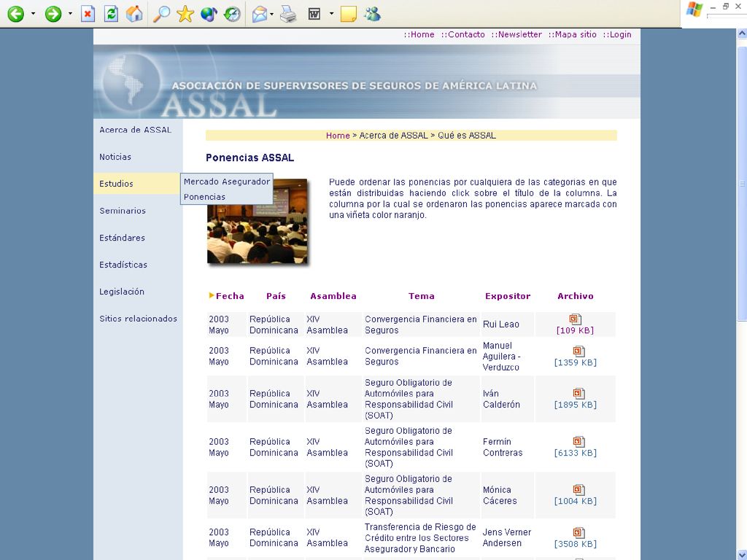747x560 pixels.
Task: Click the conference audience photo
Action: [258, 222]
